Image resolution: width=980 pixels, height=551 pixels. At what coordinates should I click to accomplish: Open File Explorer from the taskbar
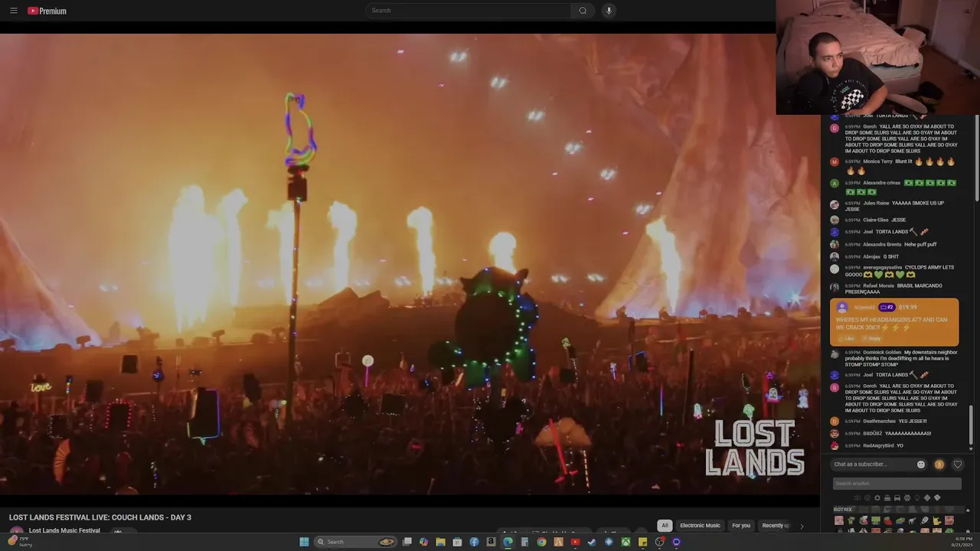440,542
